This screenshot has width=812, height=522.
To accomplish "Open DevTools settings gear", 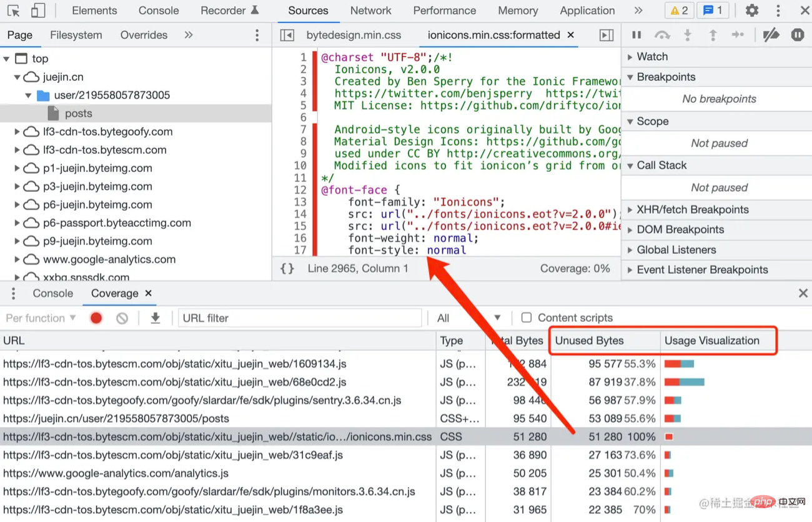I will click(x=752, y=11).
